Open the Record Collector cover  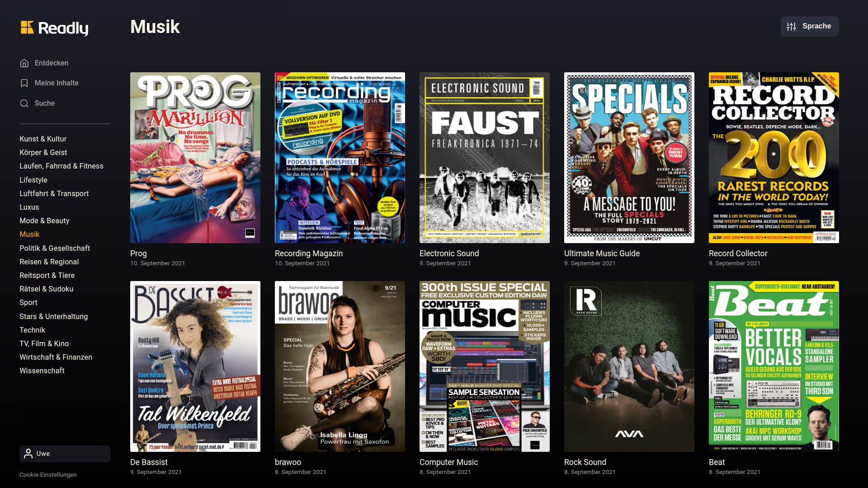pos(774,158)
